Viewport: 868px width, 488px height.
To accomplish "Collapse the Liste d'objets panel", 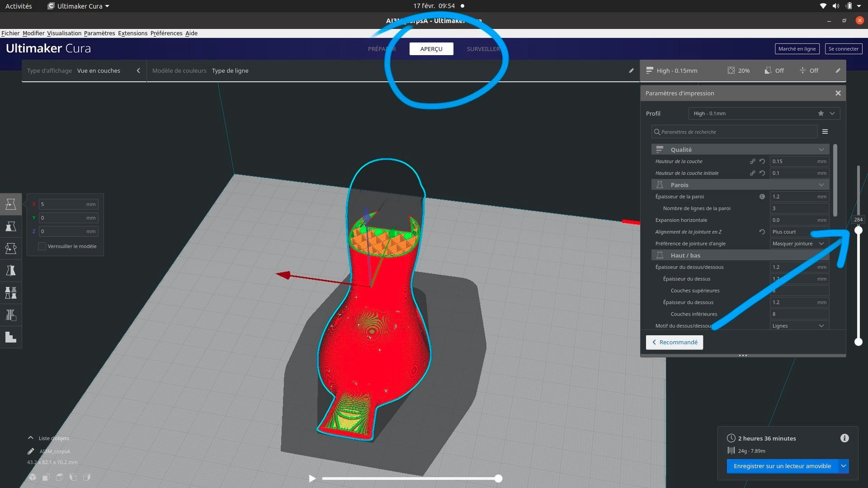I will (30, 438).
